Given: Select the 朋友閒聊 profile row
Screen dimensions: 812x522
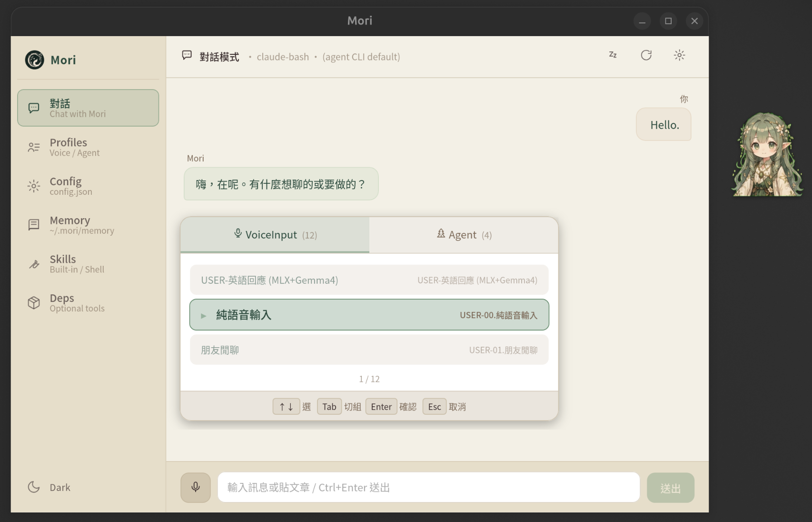Looking at the screenshot, I should click(x=369, y=350).
